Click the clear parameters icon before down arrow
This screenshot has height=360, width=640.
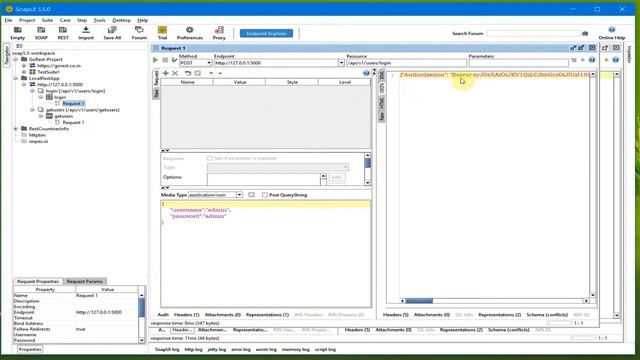198,73
